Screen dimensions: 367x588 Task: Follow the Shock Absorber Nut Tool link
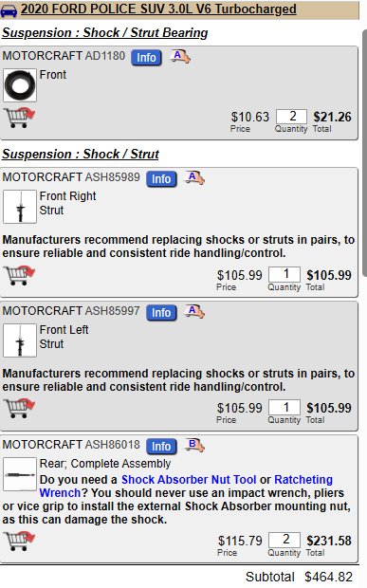click(x=189, y=480)
